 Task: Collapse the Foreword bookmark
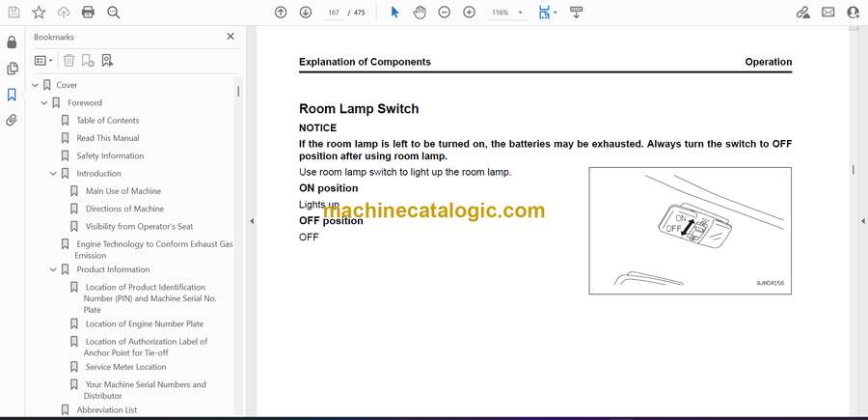pos(44,102)
